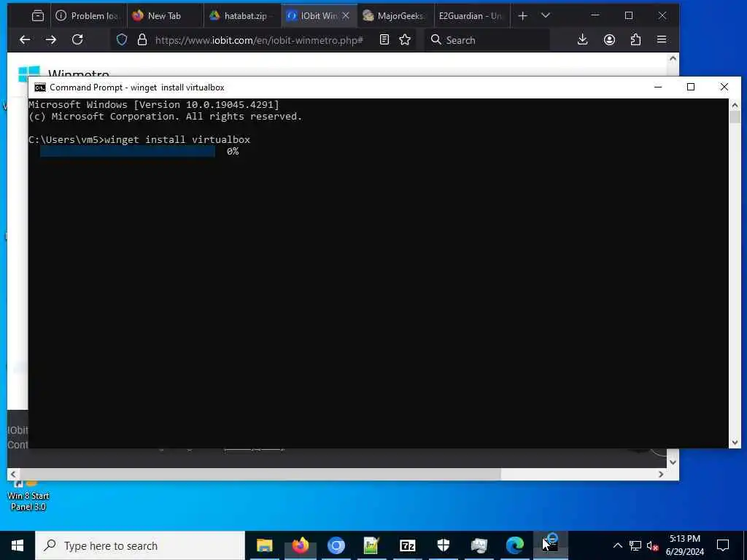The height and width of the screenshot is (560, 747).
Task: Open Firefox downloads panel
Action: 582,40
